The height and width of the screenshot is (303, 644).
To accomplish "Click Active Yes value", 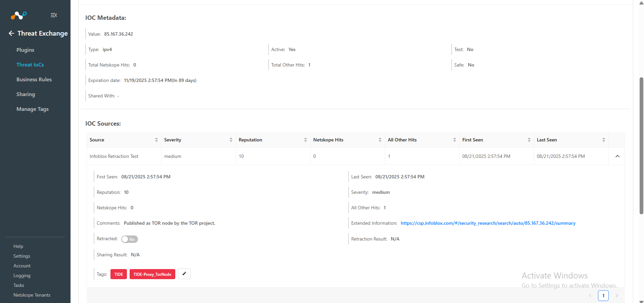I will (x=292, y=49).
